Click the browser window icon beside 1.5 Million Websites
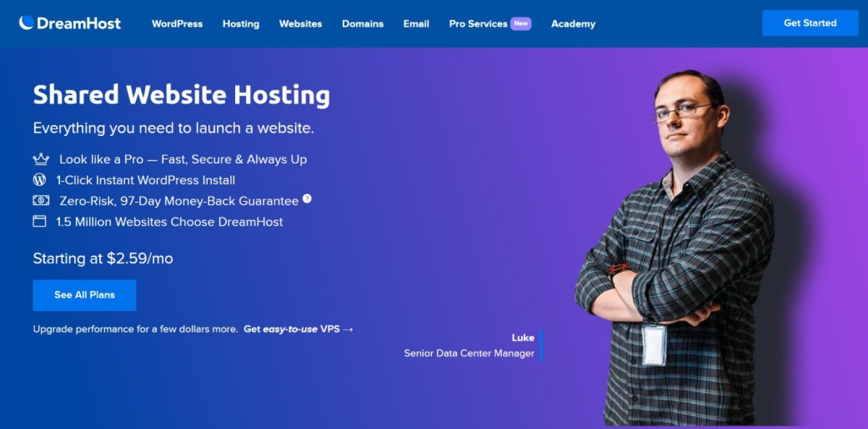This screenshot has width=868, height=429. click(40, 222)
